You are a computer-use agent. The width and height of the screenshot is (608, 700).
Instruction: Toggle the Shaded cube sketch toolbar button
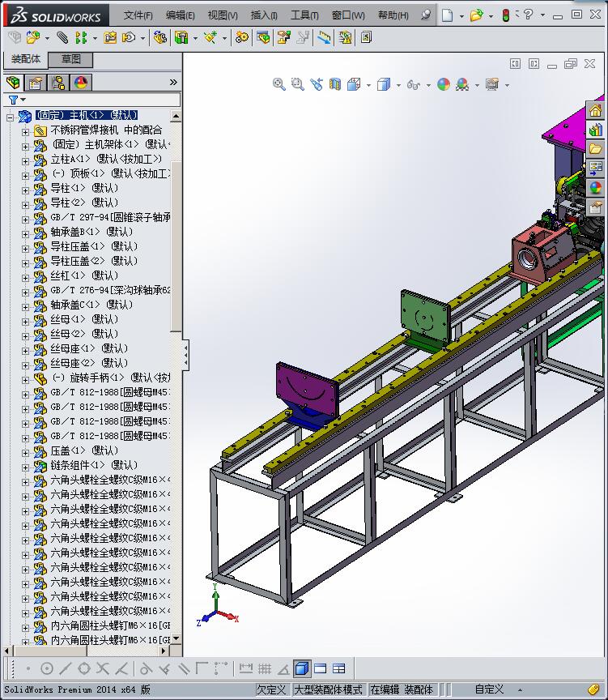point(302,668)
